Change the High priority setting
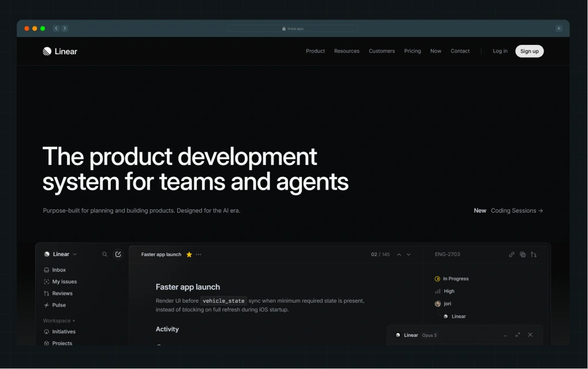The image size is (588, 369). [444, 291]
